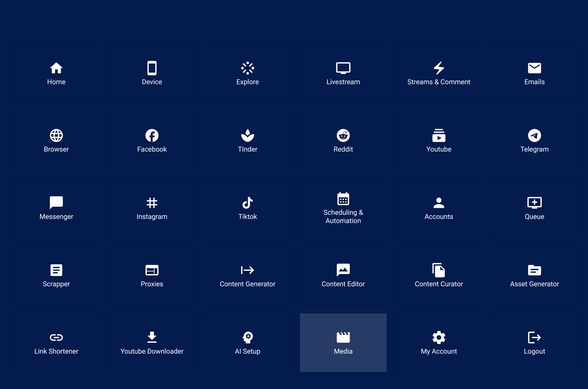Open the Home tile

56,73
